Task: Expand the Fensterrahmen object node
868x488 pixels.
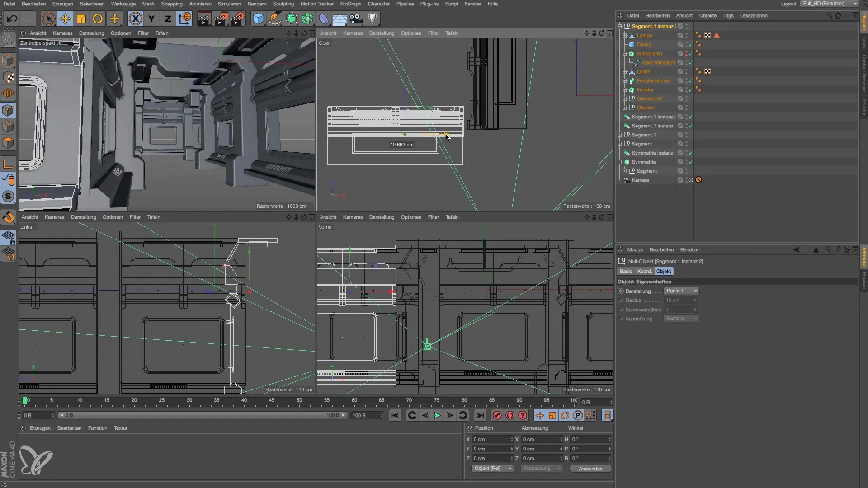Action: (625, 80)
